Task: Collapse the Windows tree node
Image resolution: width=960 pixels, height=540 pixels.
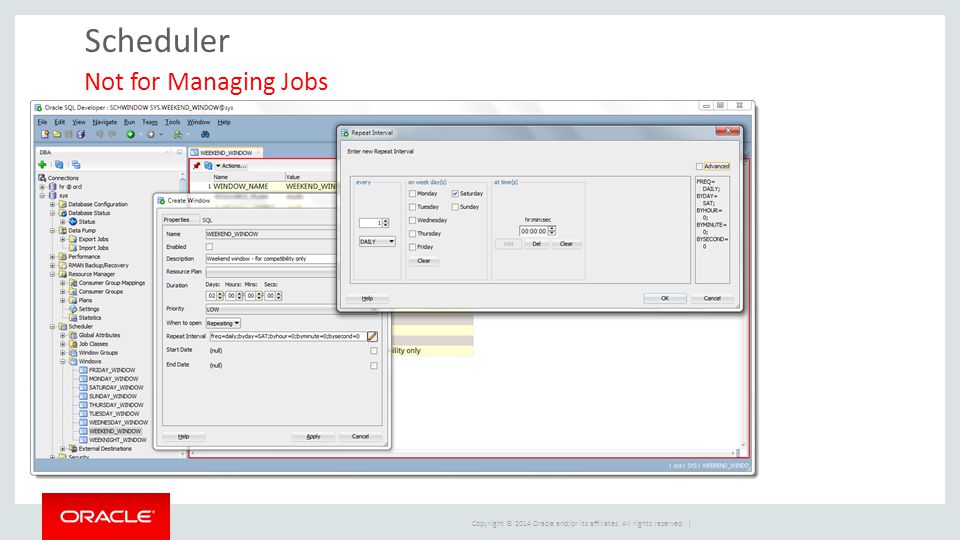Action: click(x=62, y=362)
